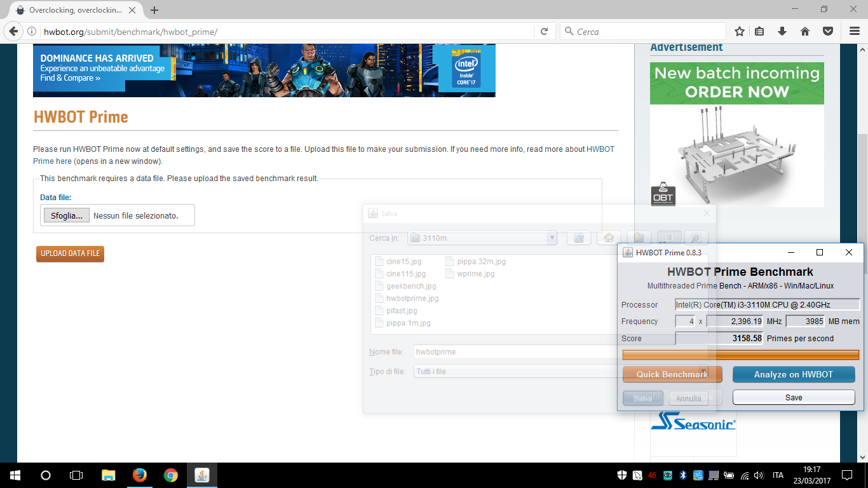The image size is (868, 488).
Task: Open the volume speaker tray icon
Action: click(x=760, y=475)
